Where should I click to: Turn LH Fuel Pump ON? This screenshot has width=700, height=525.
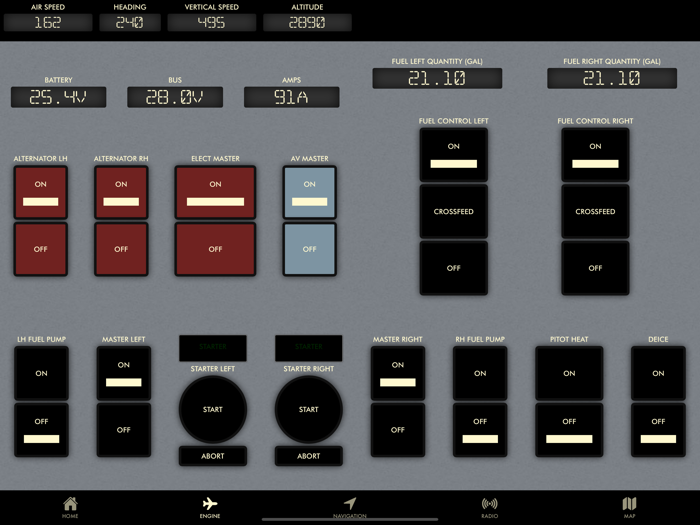(42, 373)
